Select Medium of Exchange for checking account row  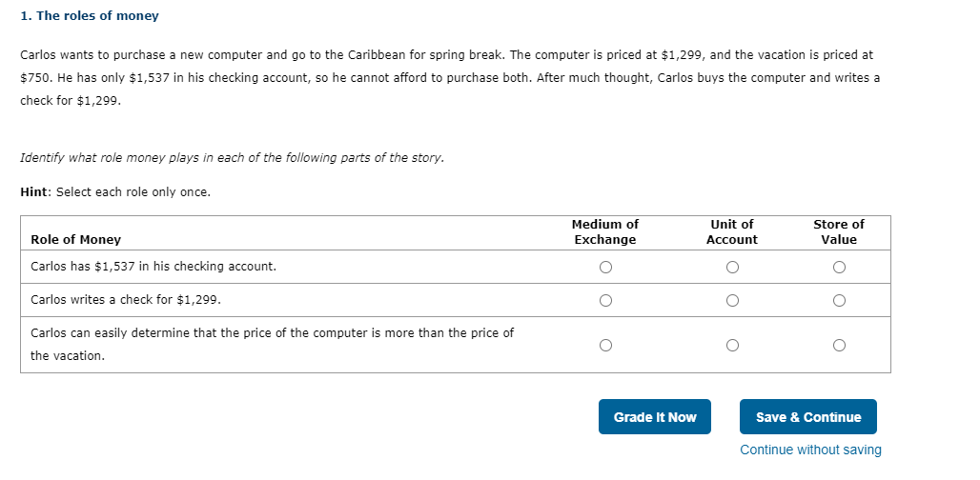[x=605, y=268]
